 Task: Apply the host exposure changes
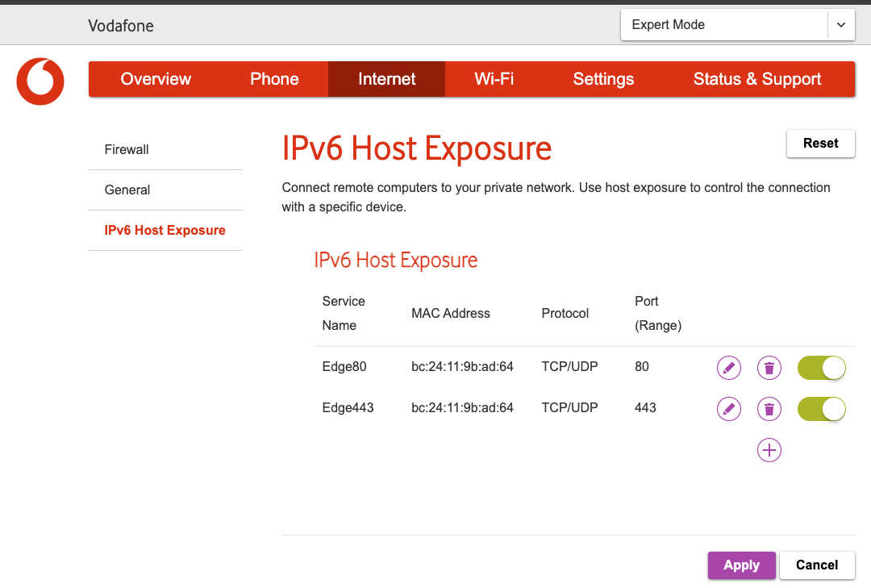741,565
